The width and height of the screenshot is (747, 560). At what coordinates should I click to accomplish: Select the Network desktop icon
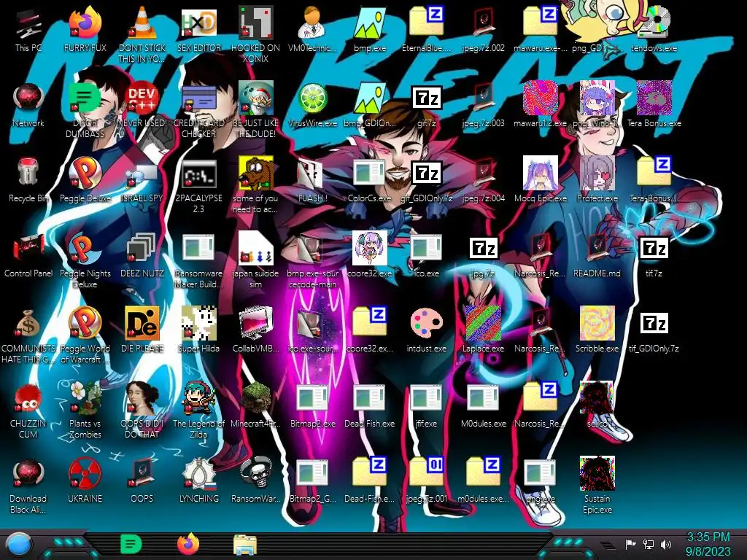28,105
